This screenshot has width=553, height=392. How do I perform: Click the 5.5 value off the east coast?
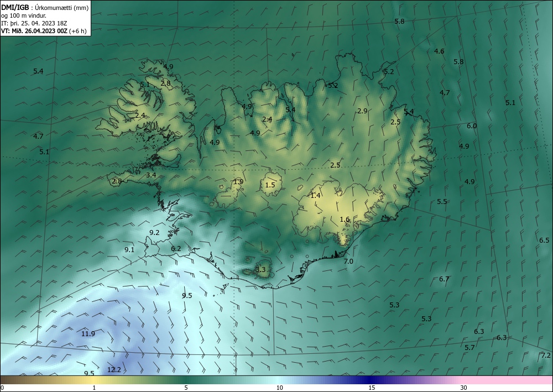442,202
